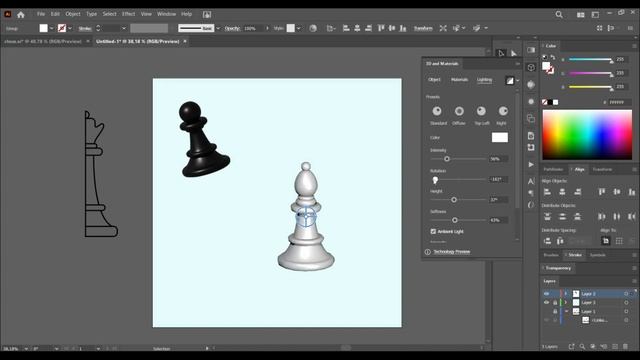The width and height of the screenshot is (640, 360).
Task: Click target circle of the second layer
Action: 626,302
